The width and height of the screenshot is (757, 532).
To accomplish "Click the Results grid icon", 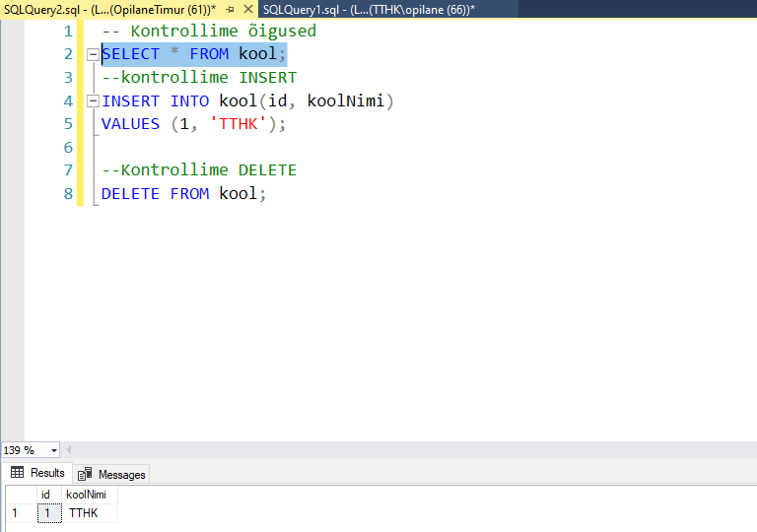I will point(18,473).
